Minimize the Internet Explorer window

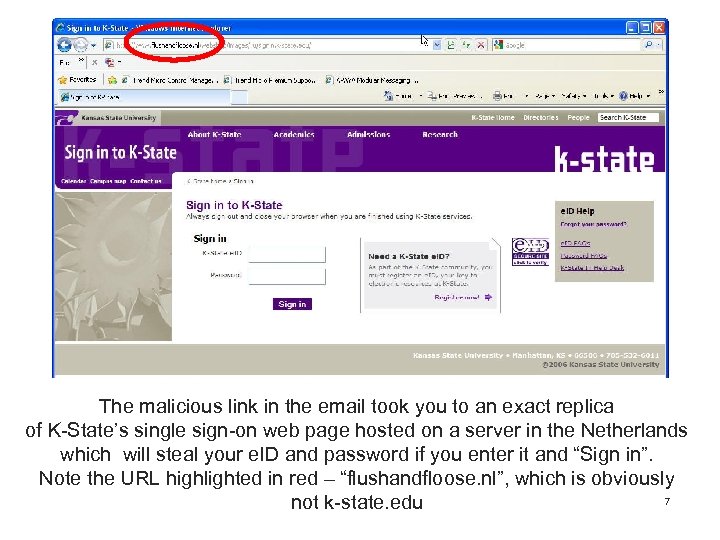tap(632, 28)
